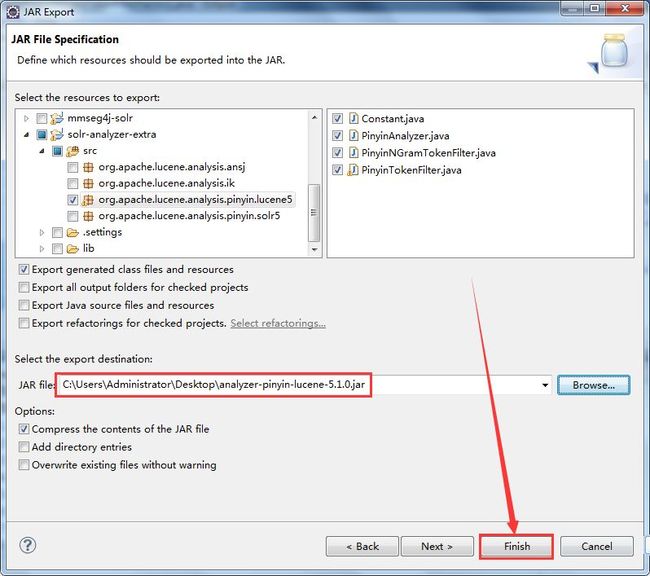Uncheck the pinyin.lucene5 package checkbox
650x576 pixels.
tap(73, 200)
